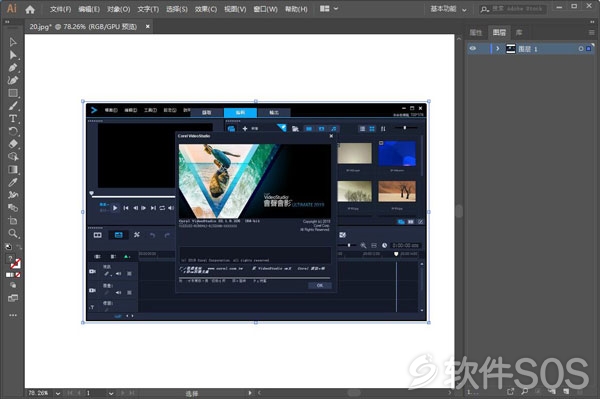This screenshot has width=600, height=399.
Task: Open status bar display options arrow
Action: (249, 393)
